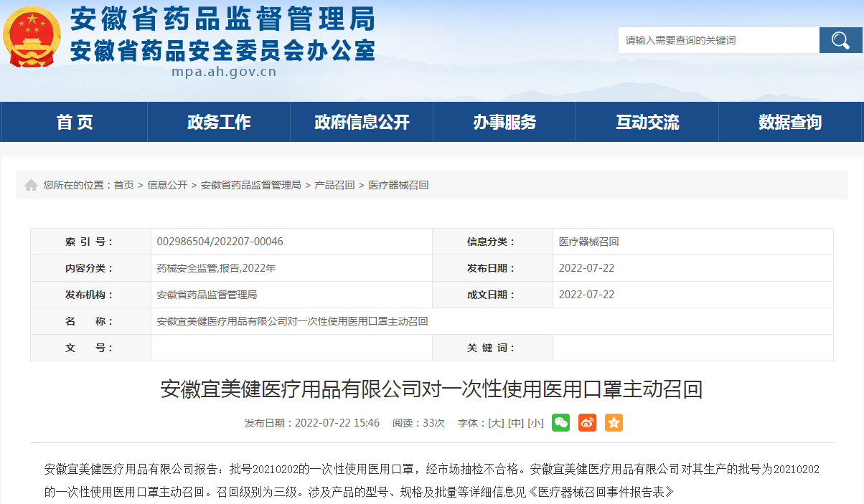Click the search magnifier button

click(x=840, y=40)
